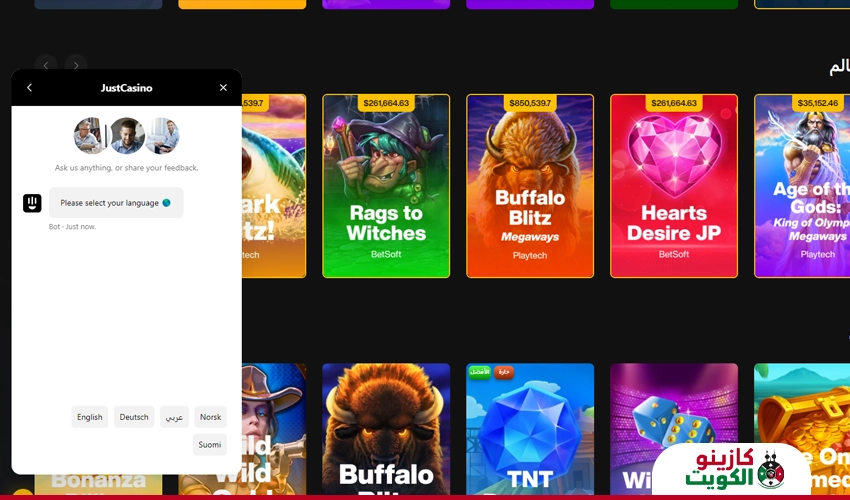Click the $850,539.7 jackpot badge
Image resolution: width=850 pixels, height=500 pixels.
[530, 103]
